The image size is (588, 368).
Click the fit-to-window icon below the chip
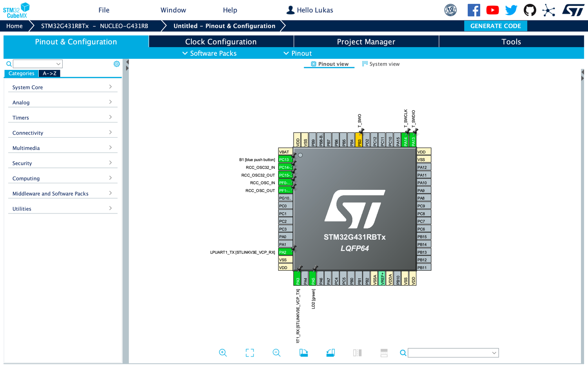tap(250, 353)
